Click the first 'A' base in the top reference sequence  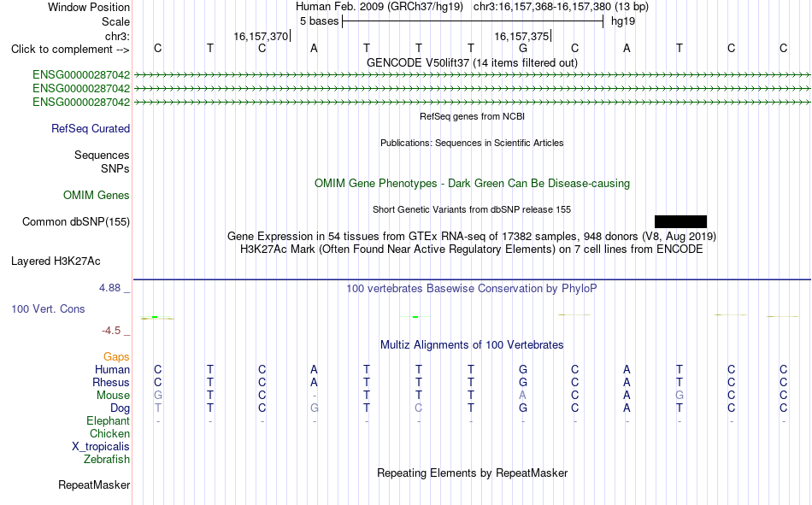click(314, 48)
